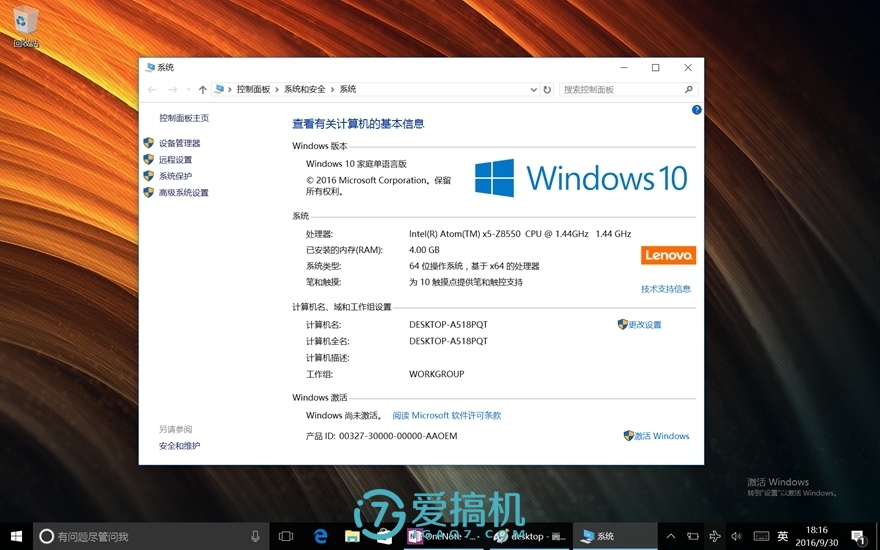This screenshot has height=550, width=880.
Task: Open the clock showing 18:16
Action: pyautogui.click(x=817, y=537)
